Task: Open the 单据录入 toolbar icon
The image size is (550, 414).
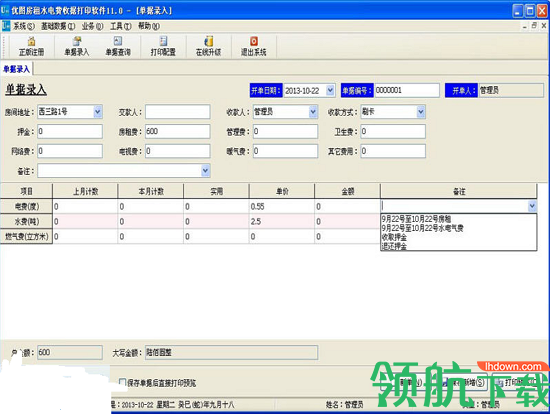Action: pos(76,46)
